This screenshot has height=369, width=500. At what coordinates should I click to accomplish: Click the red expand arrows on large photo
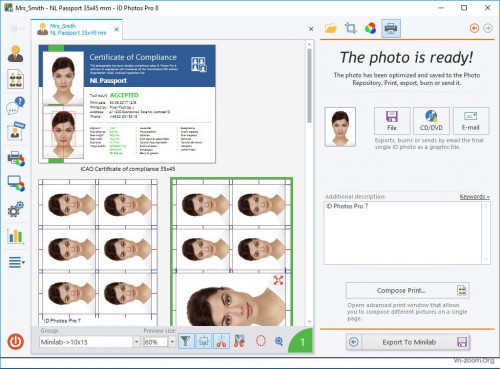click(x=278, y=280)
